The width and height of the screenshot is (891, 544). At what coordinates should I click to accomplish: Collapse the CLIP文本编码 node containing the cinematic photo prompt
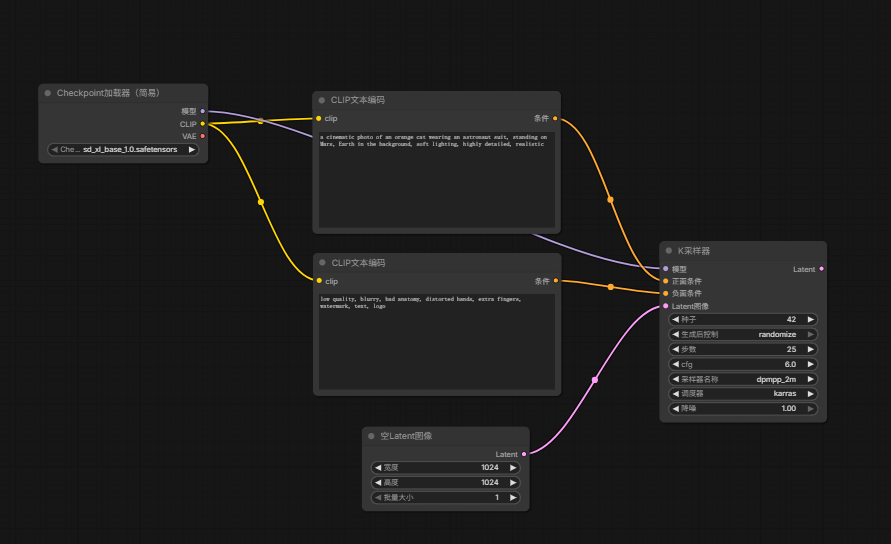tap(322, 100)
